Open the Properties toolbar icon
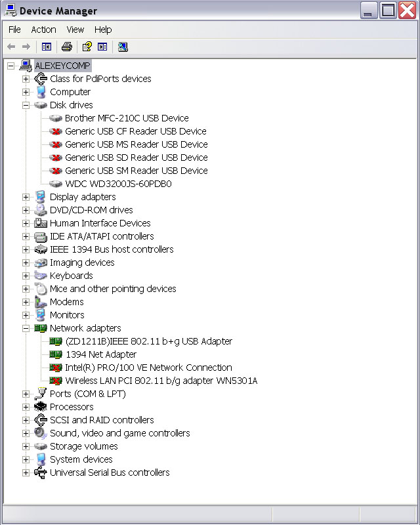Viewport: 420px width, 525px height. (x=87, y=47)
